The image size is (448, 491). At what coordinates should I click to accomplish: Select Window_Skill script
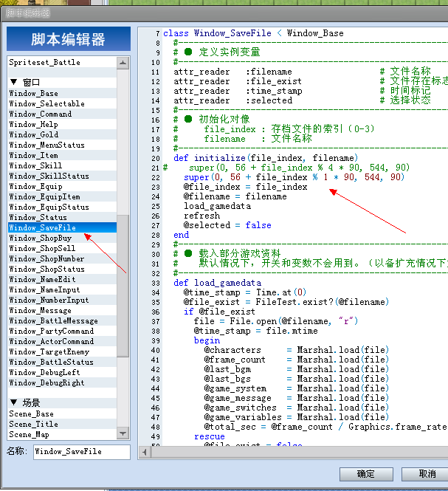[62, 165]
